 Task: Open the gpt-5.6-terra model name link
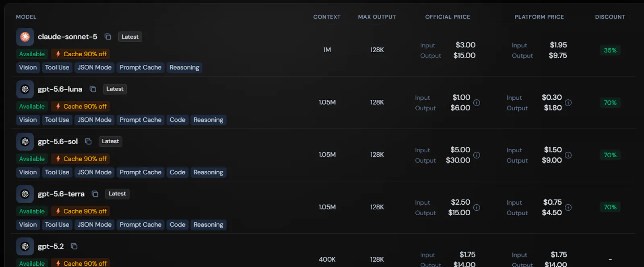click(x=61, y=194)
